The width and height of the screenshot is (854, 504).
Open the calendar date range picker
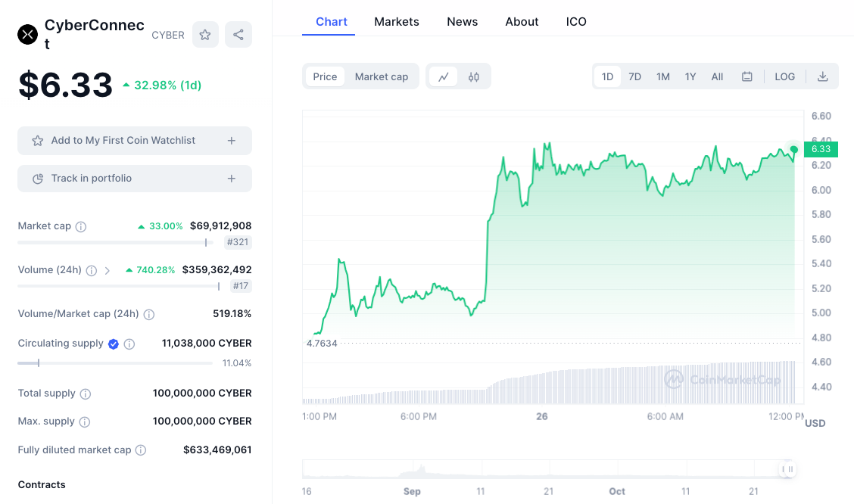click(747, 76)
